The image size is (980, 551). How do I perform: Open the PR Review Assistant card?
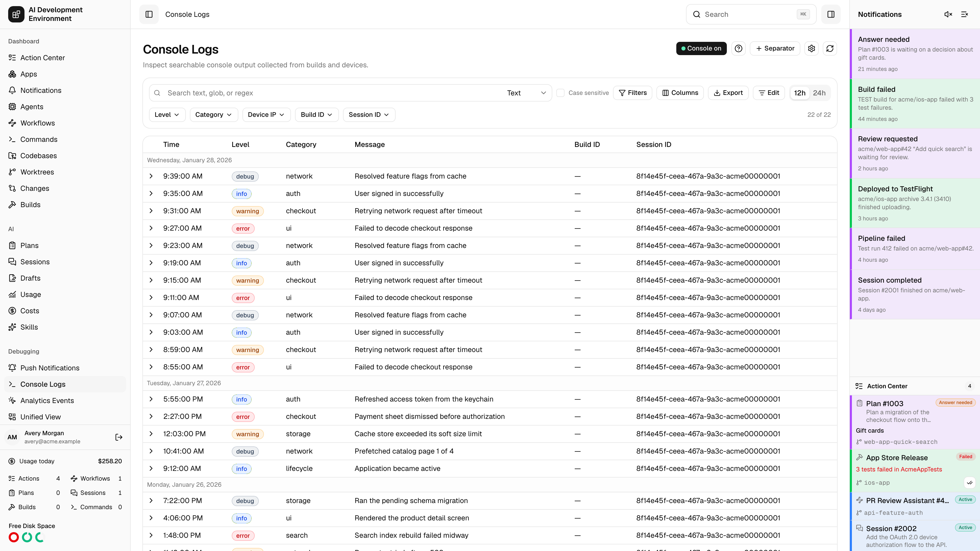click(x=915, y=506)
